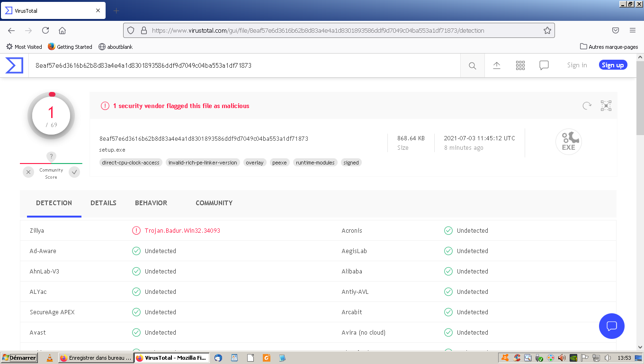
Task: Open the blue chat widget button
Action: click(612, 326)
